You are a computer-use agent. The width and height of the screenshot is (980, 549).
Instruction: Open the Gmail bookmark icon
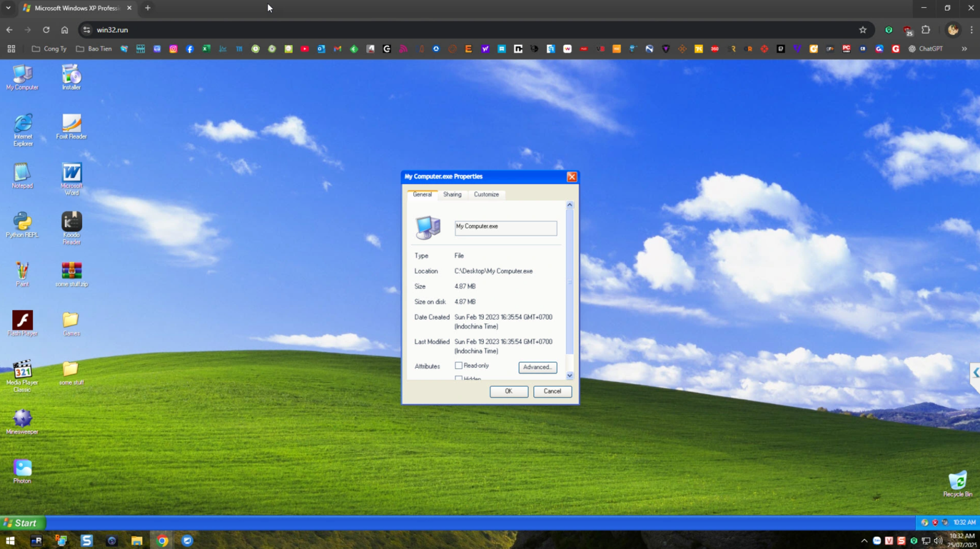click(337, 49)
